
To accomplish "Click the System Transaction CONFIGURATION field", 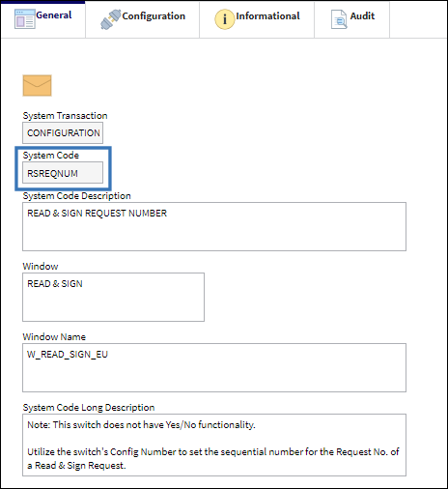I will (x=63, y=132).
